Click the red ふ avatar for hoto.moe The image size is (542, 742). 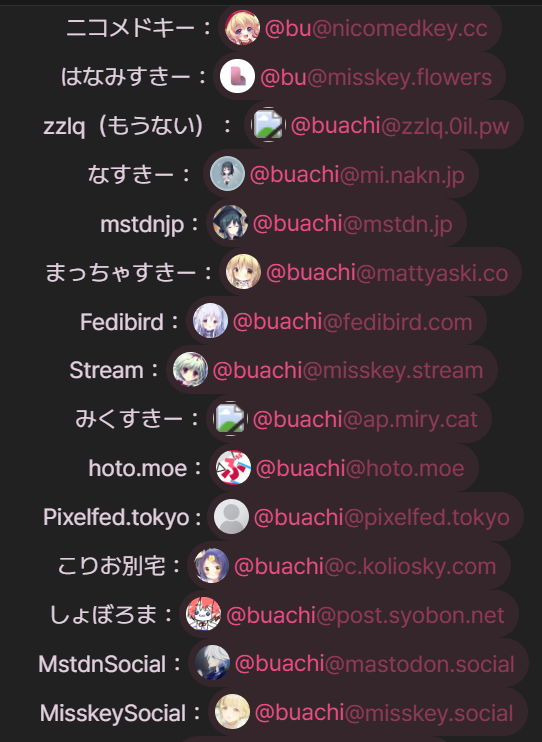coord(233,468)
